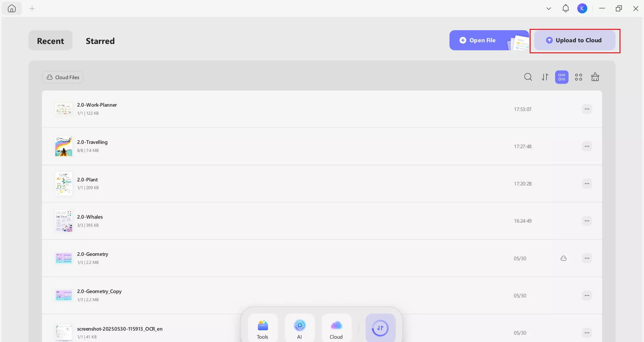Click the Home icon in the title bar
The height and width of the screenshot is (342, 644).
click(x=12, y=8)
